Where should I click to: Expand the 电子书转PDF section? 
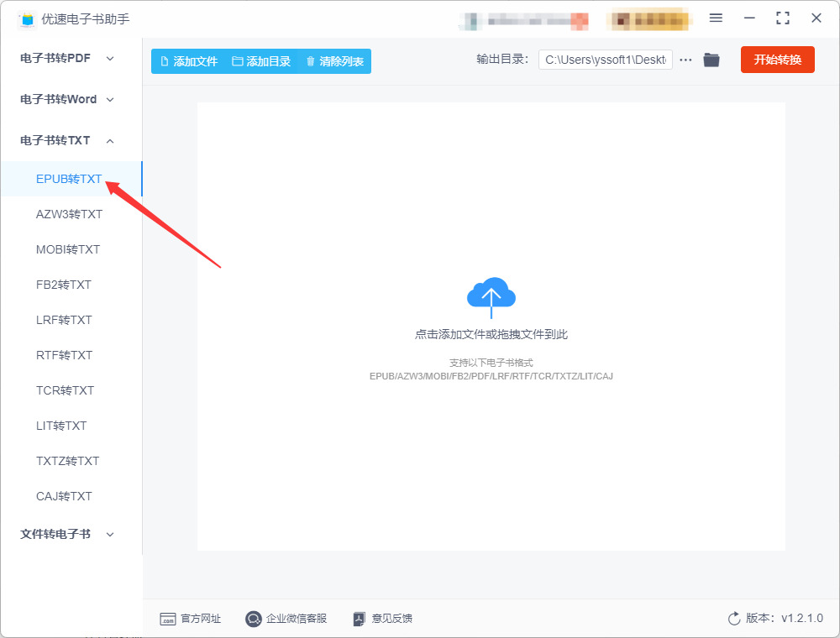pos(67,58)
